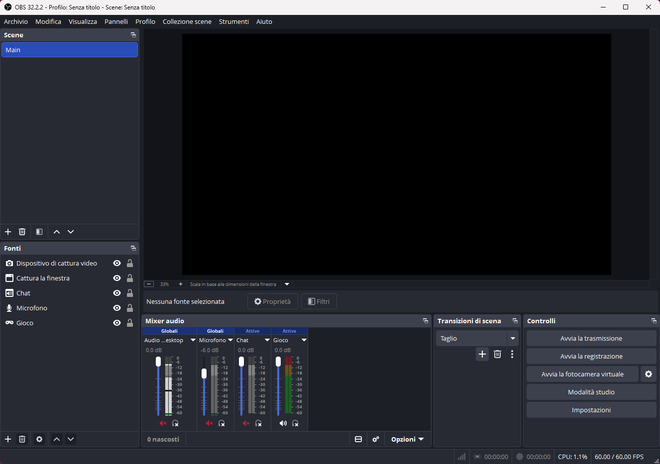Click Microfono volume slider handle
Viewport: 660px width, 464px height.
204,373
